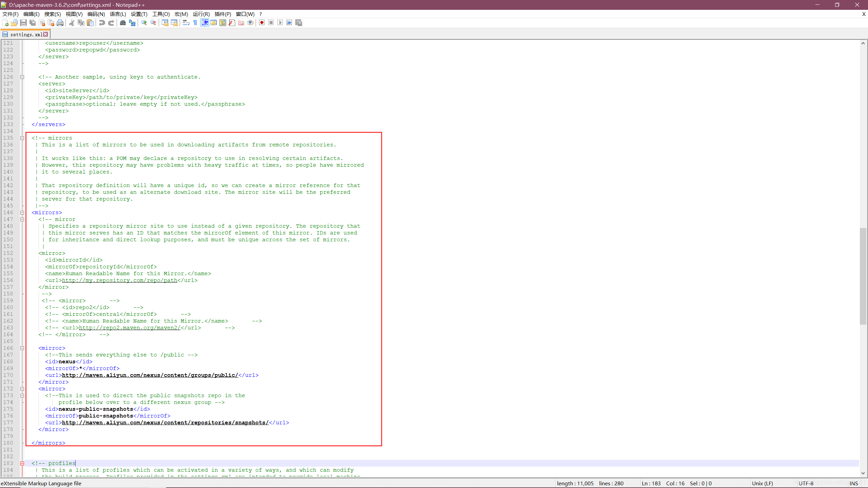
Task: Zoom in using magnifier plus icon
Action: coord(144,23)
